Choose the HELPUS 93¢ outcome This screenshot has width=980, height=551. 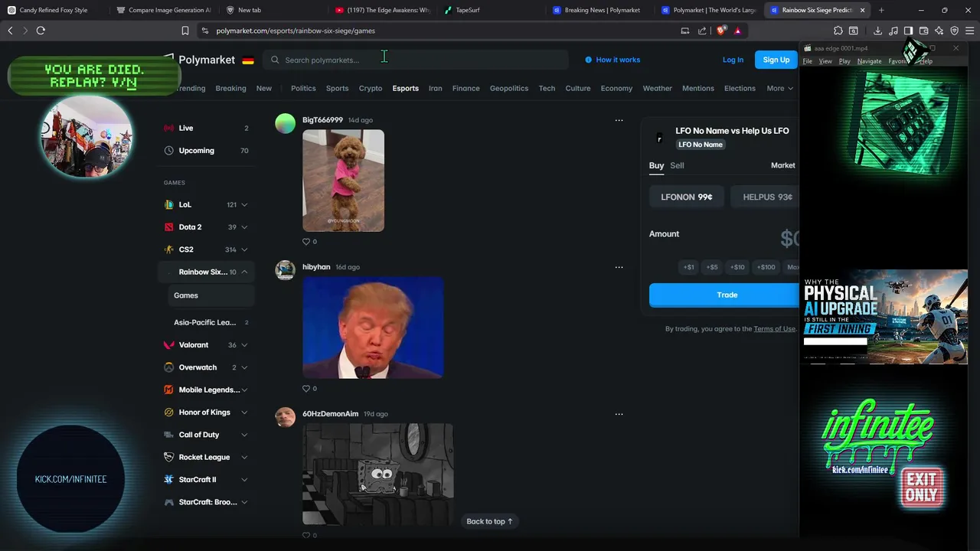[766, 197]
